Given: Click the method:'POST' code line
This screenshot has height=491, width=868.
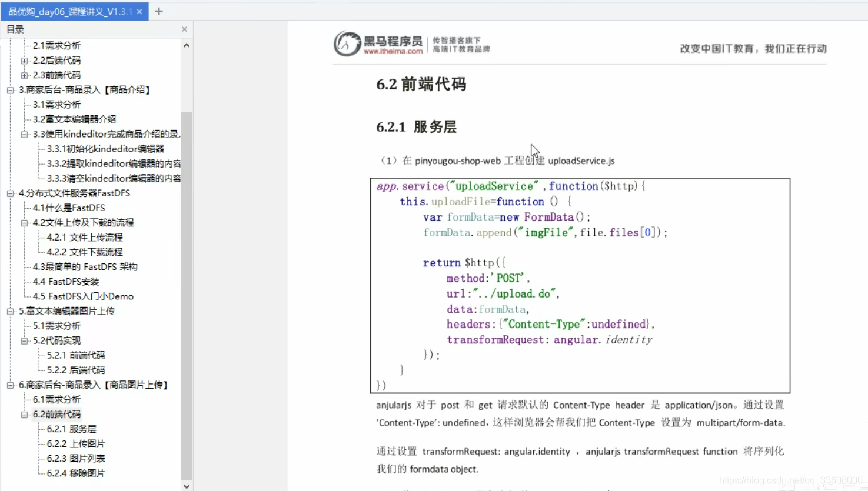Looking at the screenshot, I should click(x=488, y=278).
